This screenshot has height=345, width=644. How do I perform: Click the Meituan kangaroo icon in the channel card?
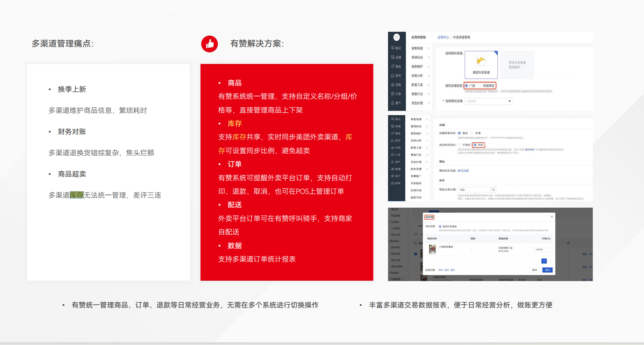(x=481, y=61)
